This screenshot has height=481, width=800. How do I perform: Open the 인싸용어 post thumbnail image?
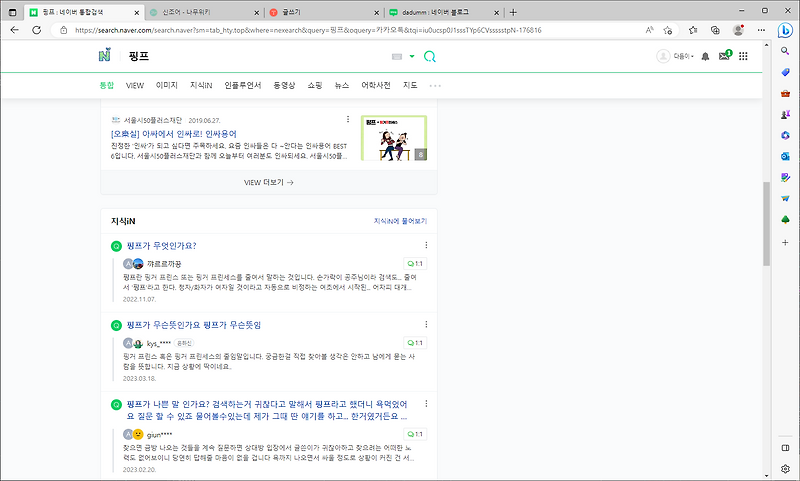394,138
